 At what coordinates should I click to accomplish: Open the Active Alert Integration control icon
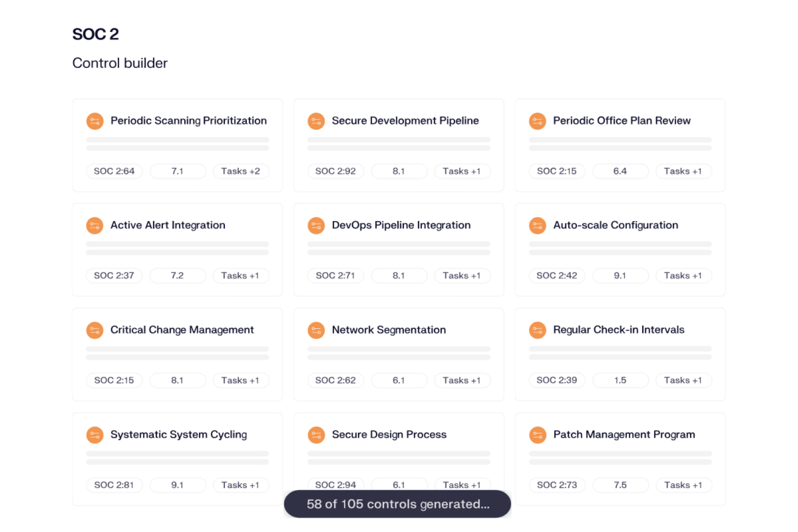coord(95,225)
